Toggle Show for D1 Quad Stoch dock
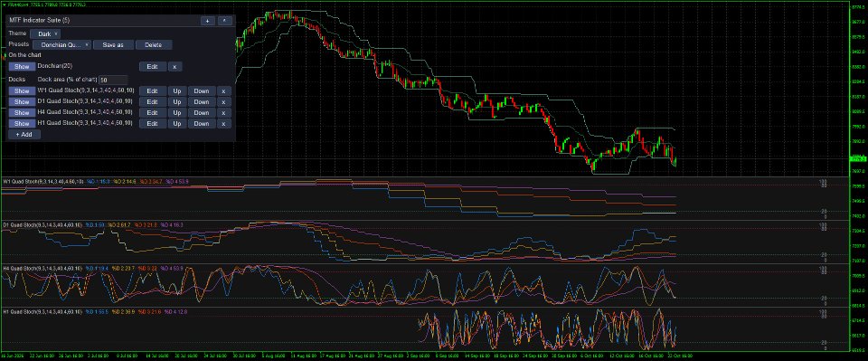 pos(22,102)
